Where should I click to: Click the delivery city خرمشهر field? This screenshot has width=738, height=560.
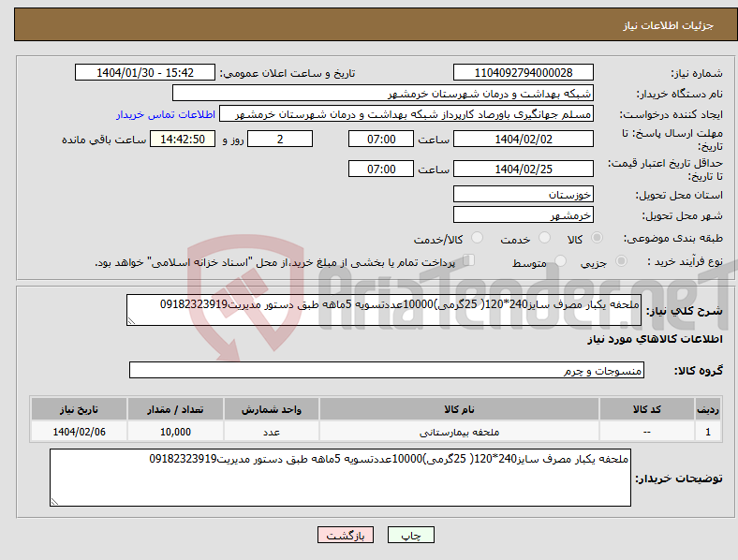(x=523, y=214)
